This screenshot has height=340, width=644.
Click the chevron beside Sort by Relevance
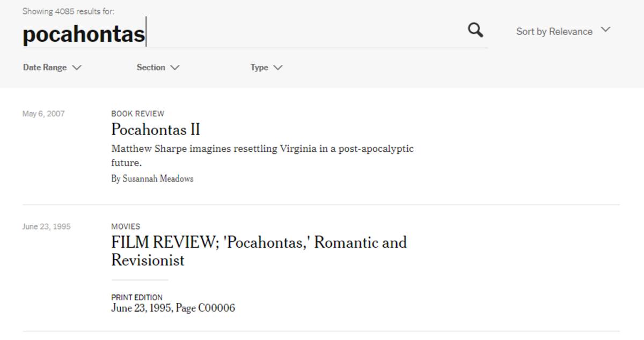pos(605,30)
